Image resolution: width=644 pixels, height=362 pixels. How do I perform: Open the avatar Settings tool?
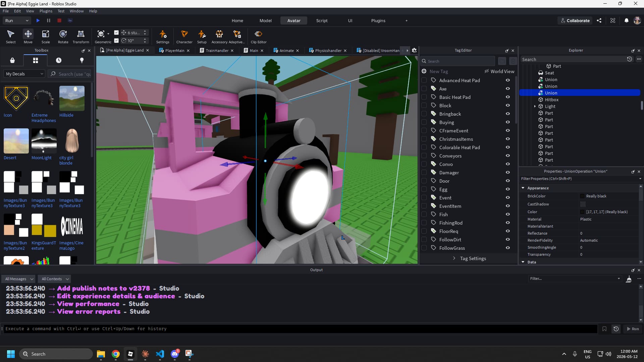(x=163, y=37)
